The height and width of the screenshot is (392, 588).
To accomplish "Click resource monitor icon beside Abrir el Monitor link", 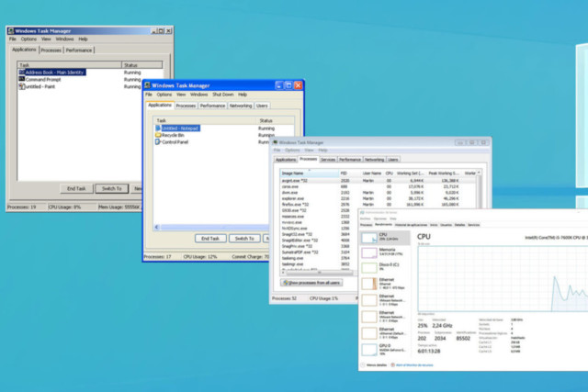I will click(392, 364).
